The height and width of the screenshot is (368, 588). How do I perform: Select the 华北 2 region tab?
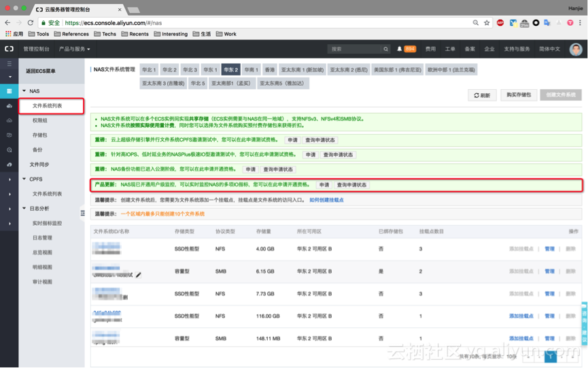pos(169,70)
